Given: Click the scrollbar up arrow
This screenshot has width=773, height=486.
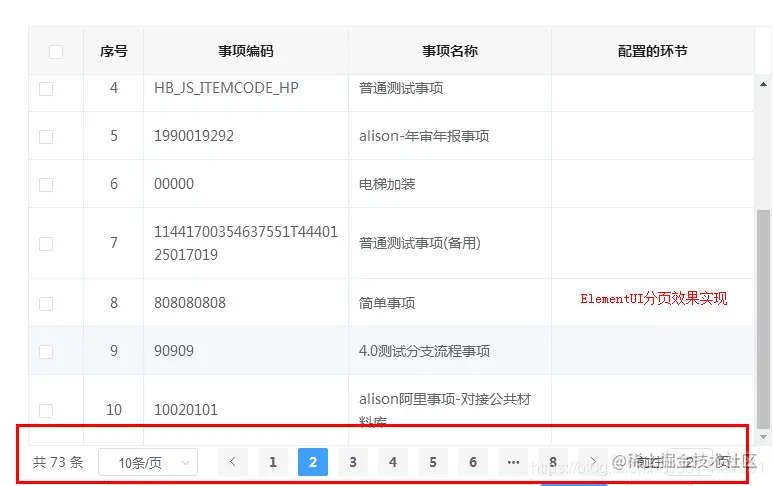Looking at the screenshot, I should click(x=763, y=84).
